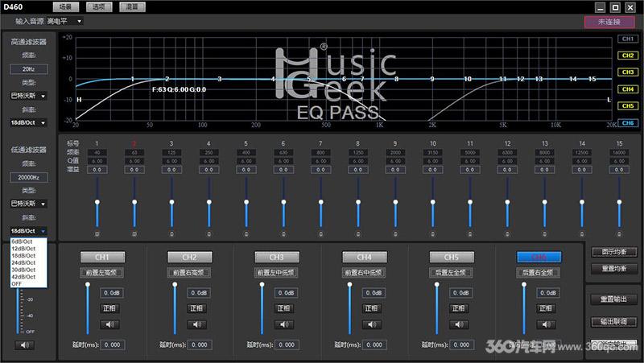Mute the CH4 output channel speaker icon
The width and height of the screenshot is (644, 363).
(x=372, y=324)
